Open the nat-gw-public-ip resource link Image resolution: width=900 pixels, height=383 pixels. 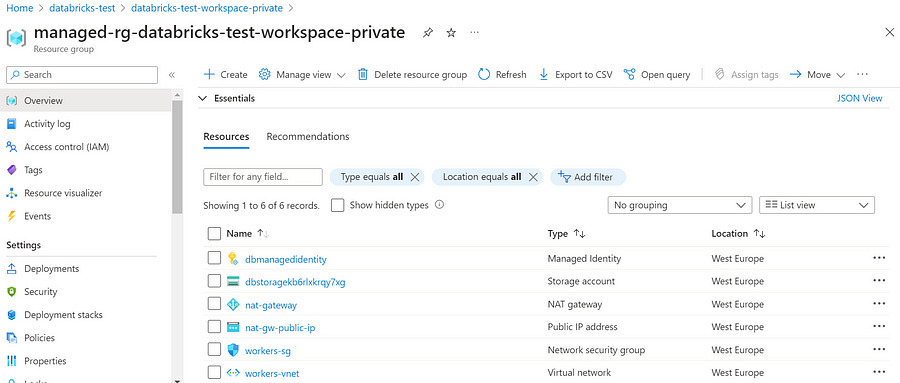[280, 328]
